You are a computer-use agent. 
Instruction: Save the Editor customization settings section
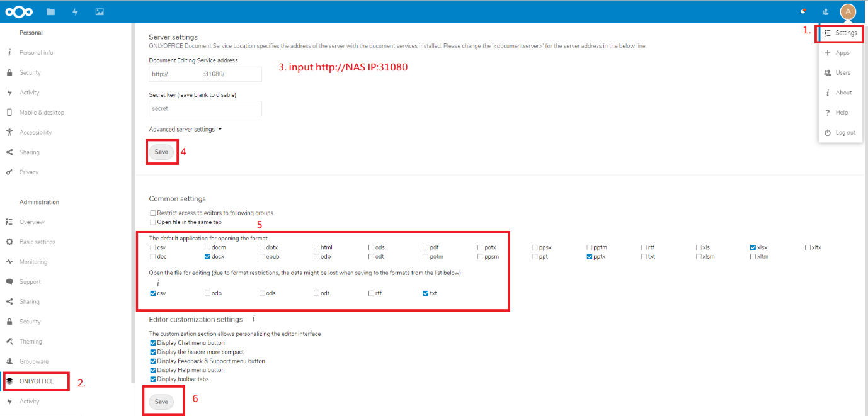point(161,402)
